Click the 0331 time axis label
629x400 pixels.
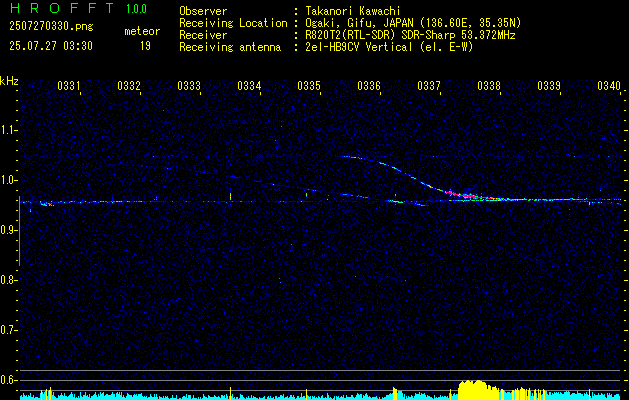coord(69,85)
